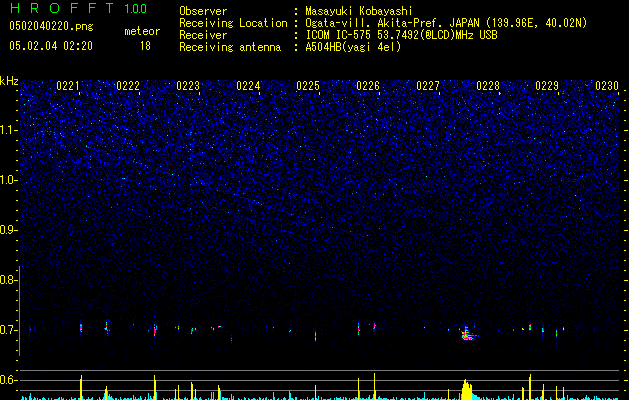Click the 1.0 kHz axis label
The width and height of the screenshot is (629, 400).
point(9,180)
